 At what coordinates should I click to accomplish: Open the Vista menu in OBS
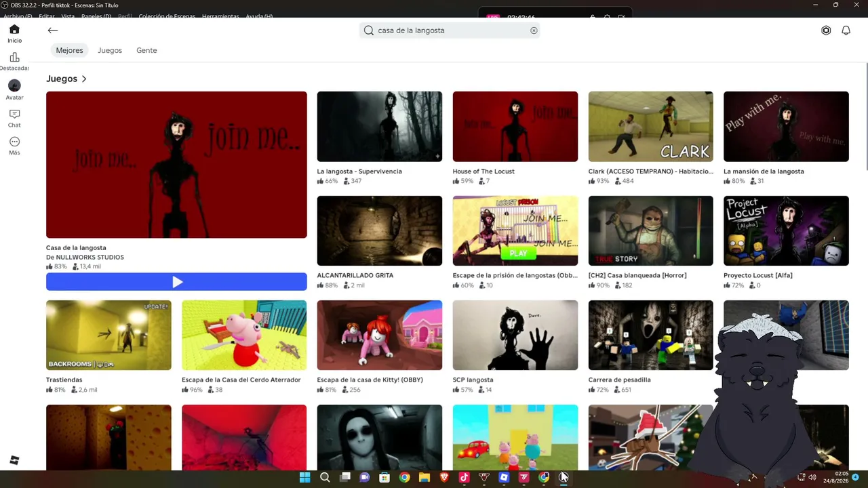click(68, 16)
